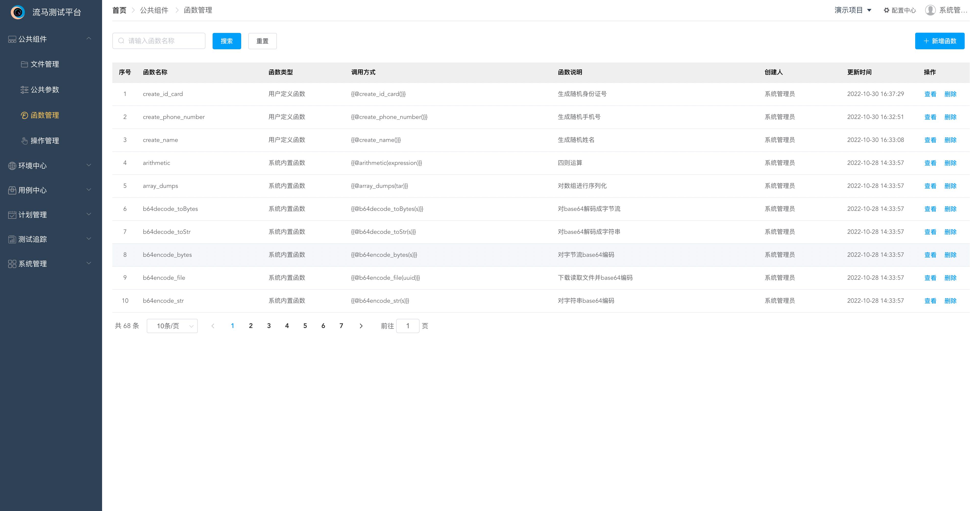
Task: Click the 操作管理 hand icon
Action: 24,141
